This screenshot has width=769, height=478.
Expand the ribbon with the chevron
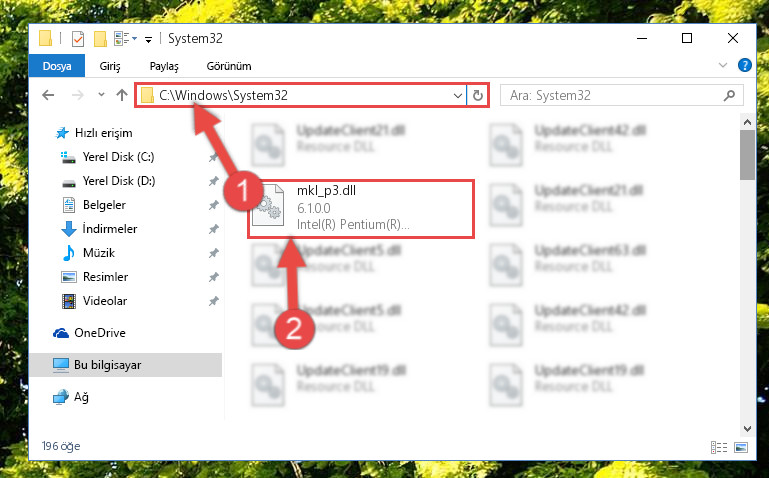[722, 65]
